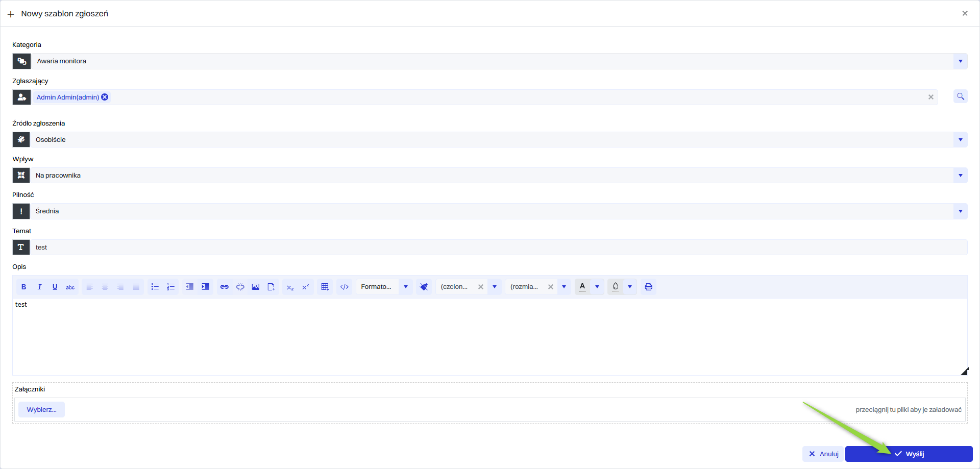
Task: Insert an image into the description
Action: click(x=256, y=287)
